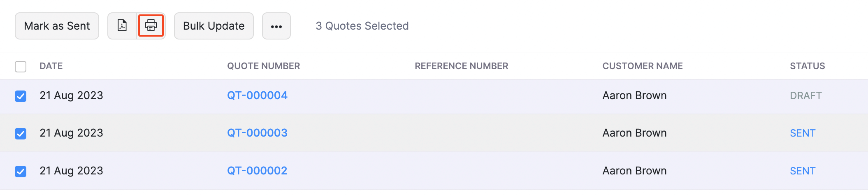Uncheck the QT-000003 row checkbox
This screenshot has height=195, width=868.
tap(21, 133)
